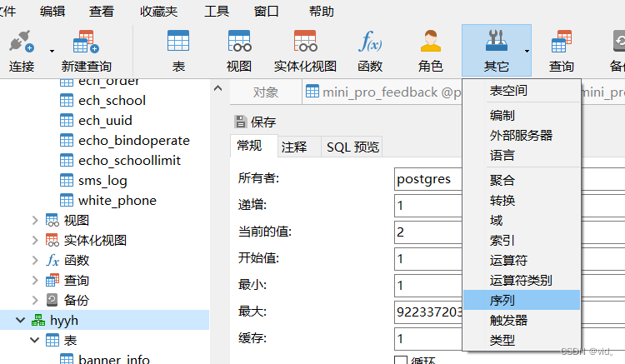Choose 类型 from the dropdown menu
Screen dimensions: 625x364
522,340
